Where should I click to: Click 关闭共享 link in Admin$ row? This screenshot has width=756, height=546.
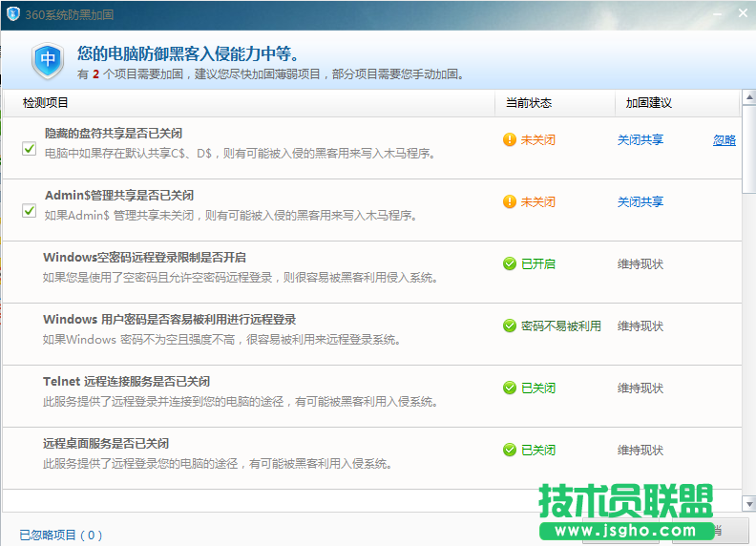click(640, 202)
